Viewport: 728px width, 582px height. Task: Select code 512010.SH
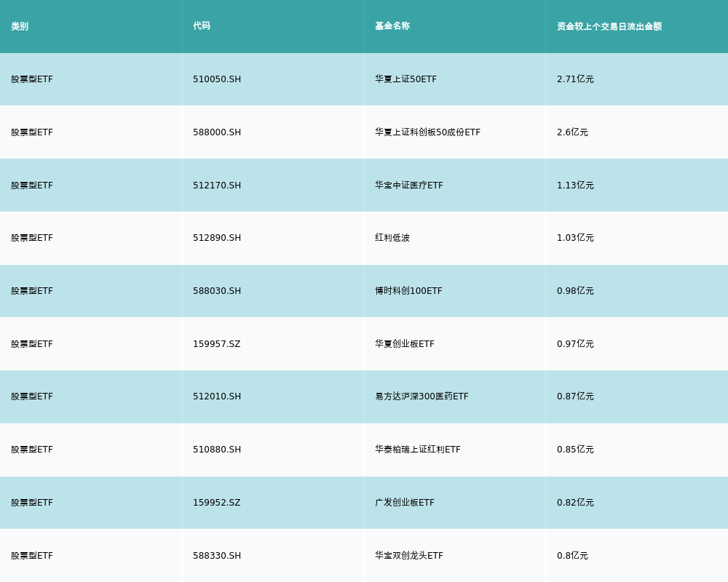(217, 396)
